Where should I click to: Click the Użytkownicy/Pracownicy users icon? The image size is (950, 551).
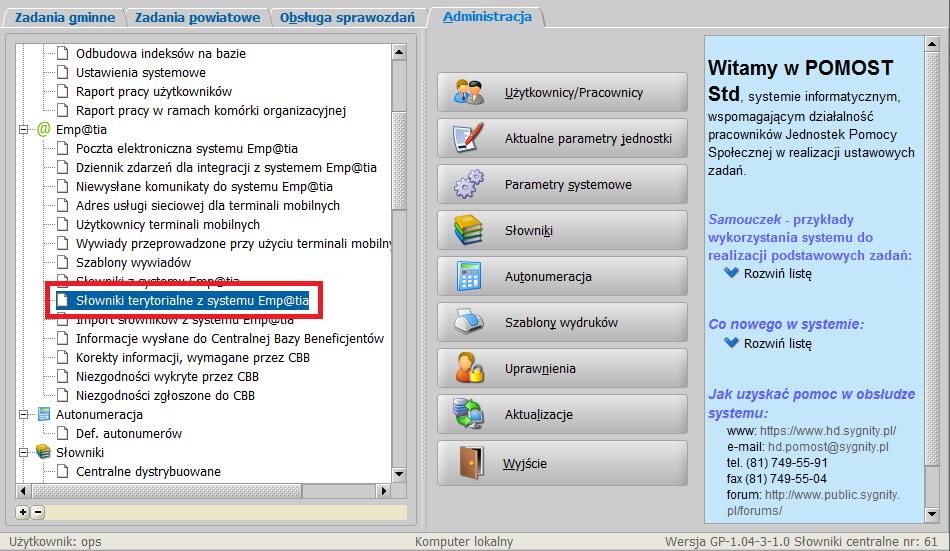click(468, 92)
